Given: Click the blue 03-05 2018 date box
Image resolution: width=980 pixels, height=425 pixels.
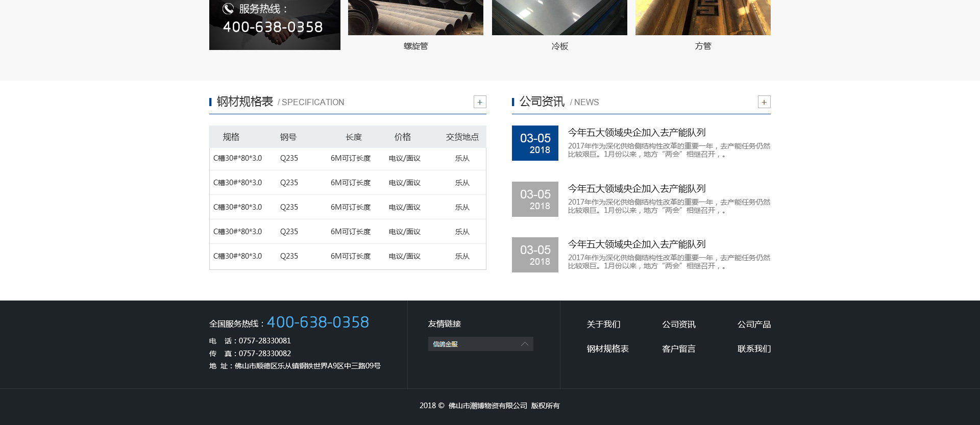Looking at the screenshot, I should tap(535, 143).
